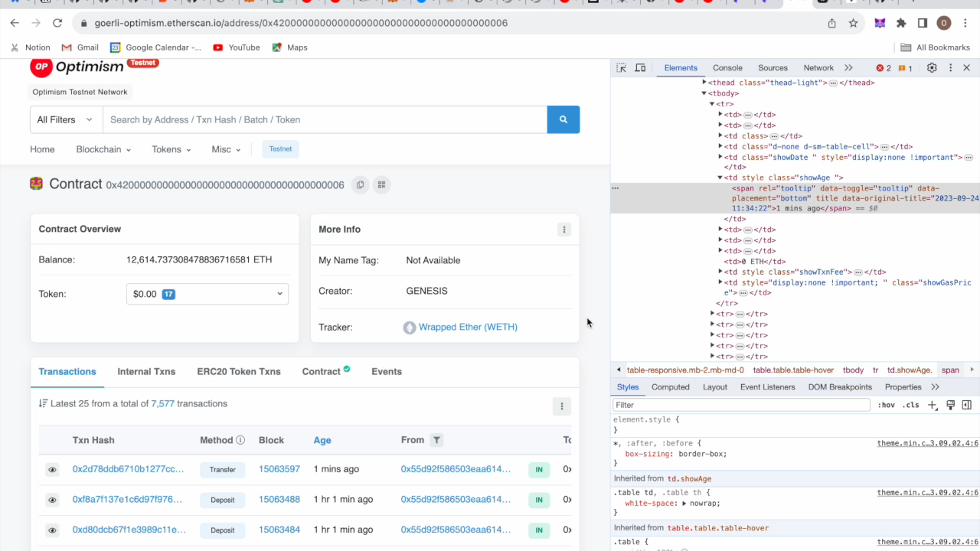This screenshot has width=980, height=551.
Task: Open the MetaMask fox extension
Action: coord(880,23)
